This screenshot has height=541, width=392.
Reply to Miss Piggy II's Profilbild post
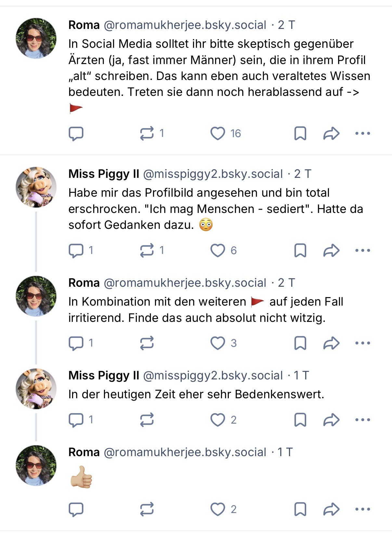click(x=76, y=250)
